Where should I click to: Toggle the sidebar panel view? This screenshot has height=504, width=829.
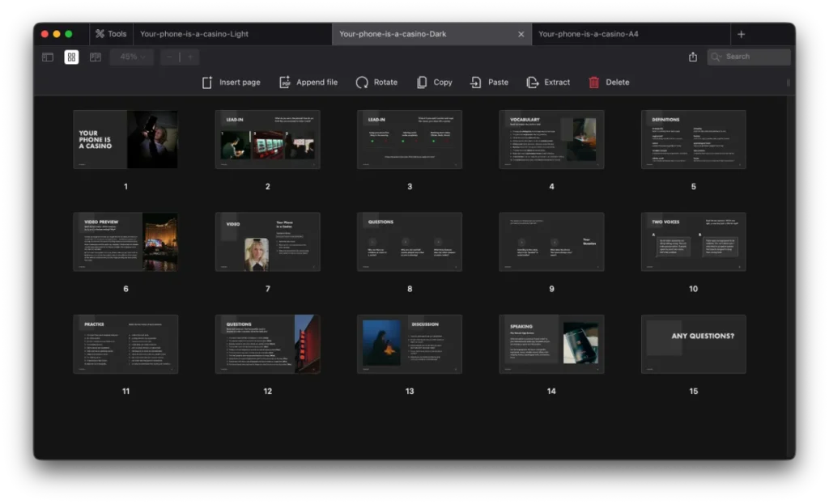pos(48,57)
